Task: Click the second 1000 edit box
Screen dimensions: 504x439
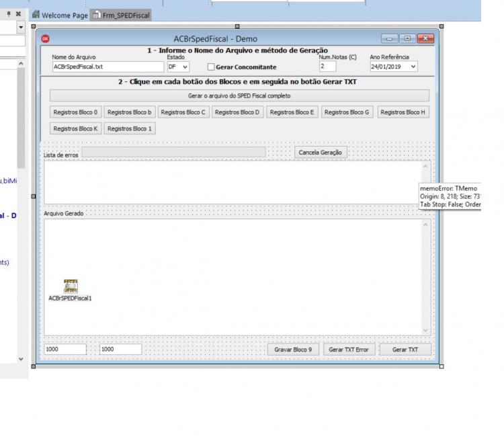Action: [120, 350]
